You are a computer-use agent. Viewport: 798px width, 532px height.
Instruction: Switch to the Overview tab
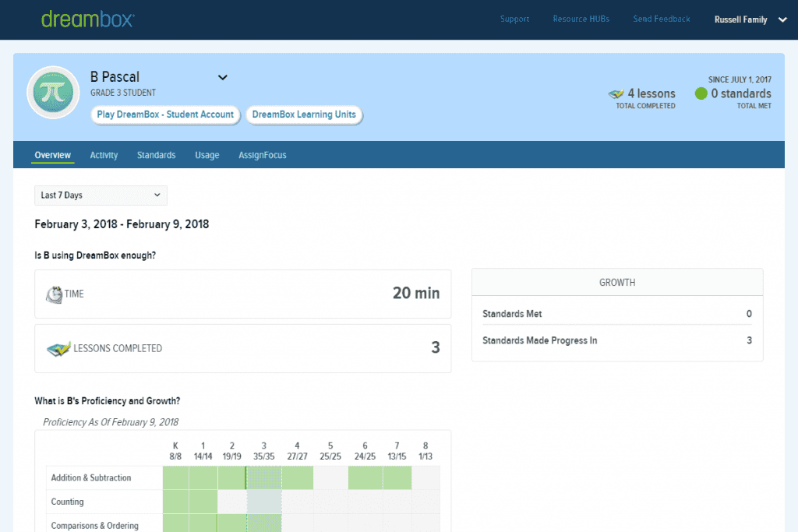tap(52, 155)
